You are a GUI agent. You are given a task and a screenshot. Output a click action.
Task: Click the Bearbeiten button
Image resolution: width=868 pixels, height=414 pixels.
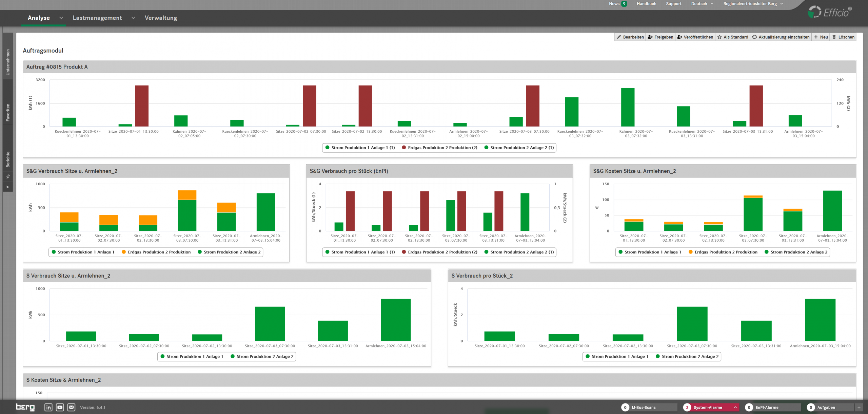tap(630, 37)
